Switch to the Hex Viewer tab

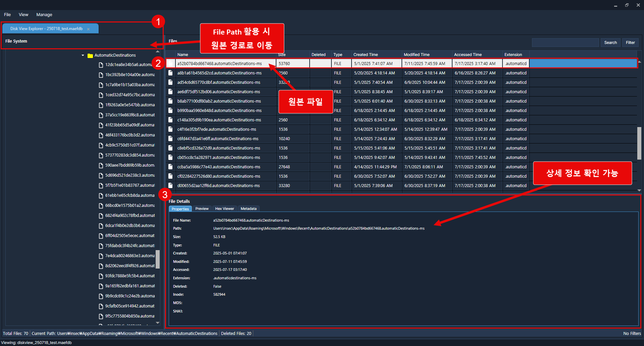pyautogui.click(x=224, y=209)
